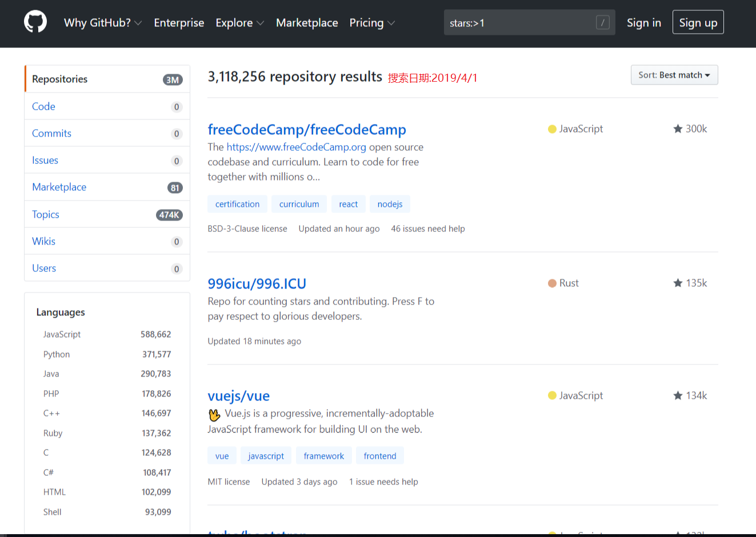This screenshot has height=537, width=756.
Task: Open the 1 issue needs help link
Action: coord(383,482)
